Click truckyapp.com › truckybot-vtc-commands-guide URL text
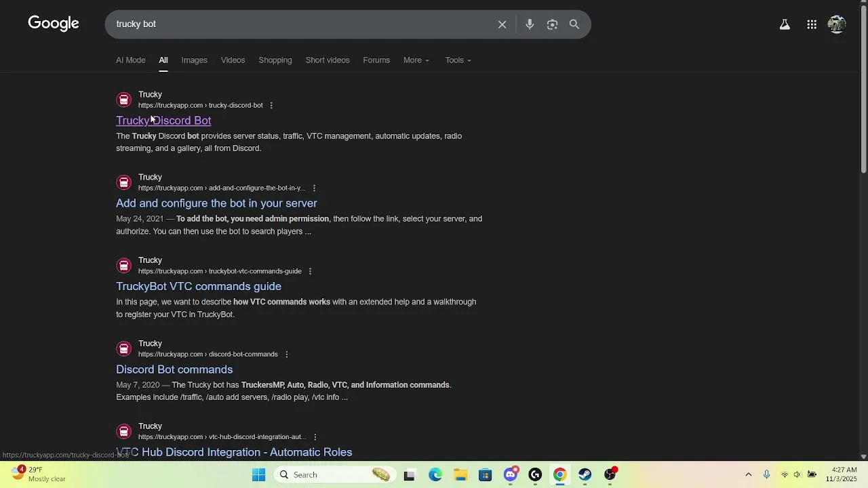Screen dimensions: 868x488 tap(220, 271)
